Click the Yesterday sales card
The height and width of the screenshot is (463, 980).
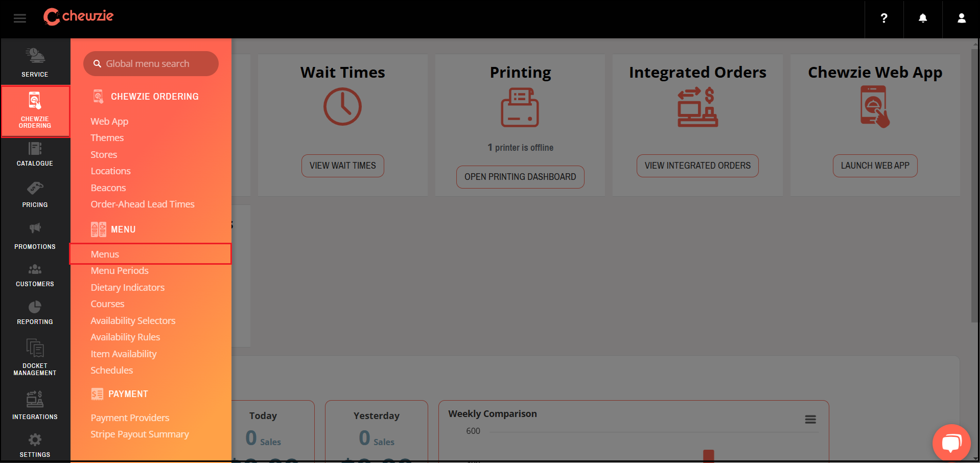tap(377, 431)
